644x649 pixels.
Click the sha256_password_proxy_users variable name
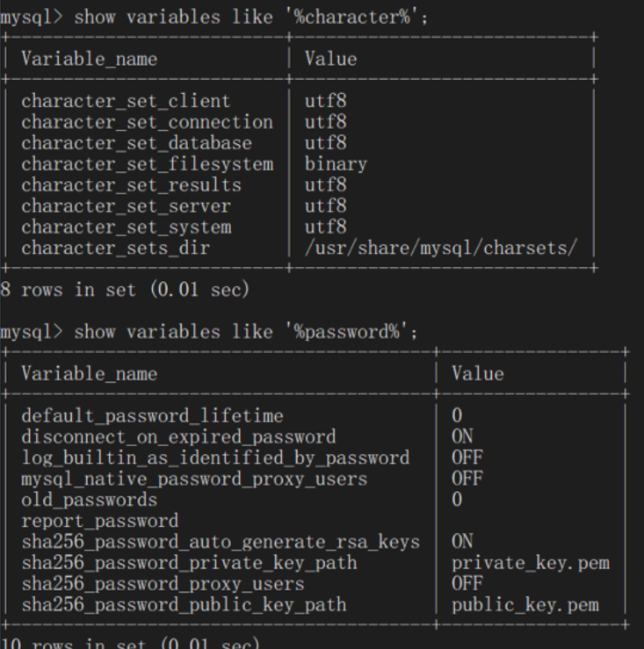(163, 584)
